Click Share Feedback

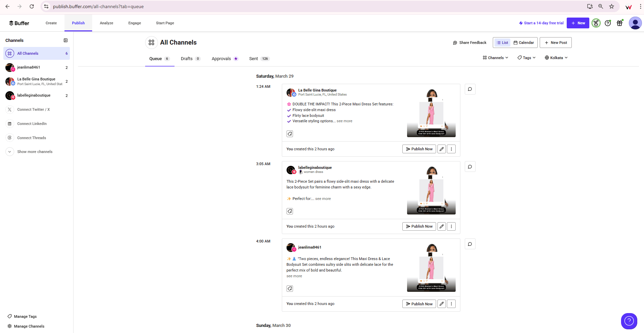469,43
